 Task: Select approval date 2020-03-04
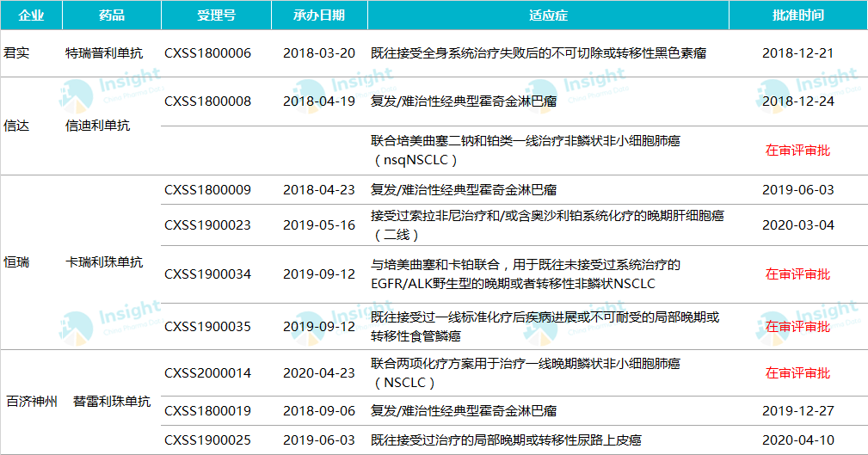[798, 225]
